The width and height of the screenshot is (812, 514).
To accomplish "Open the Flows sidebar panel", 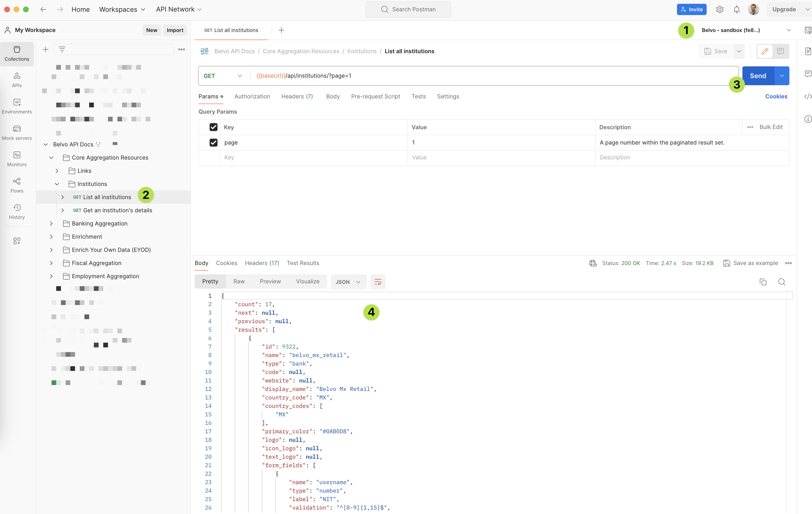I will point(17,185).
